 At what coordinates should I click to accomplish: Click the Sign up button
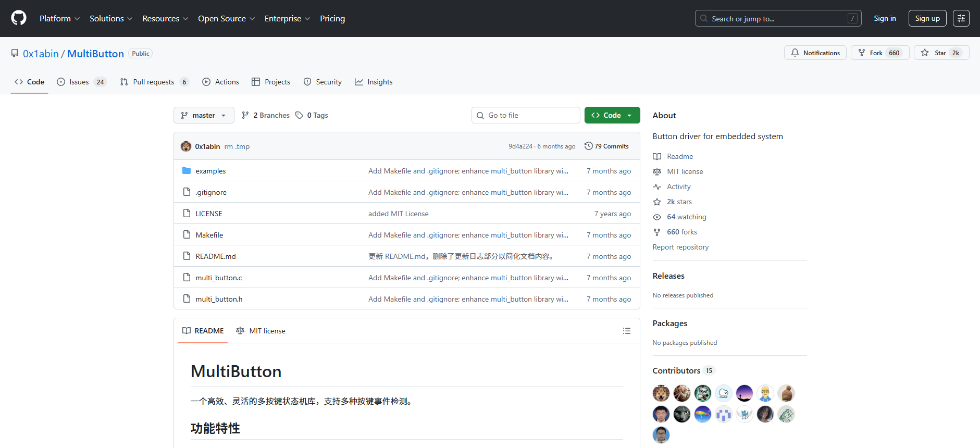pyautogui.click(x=927, y=18)
